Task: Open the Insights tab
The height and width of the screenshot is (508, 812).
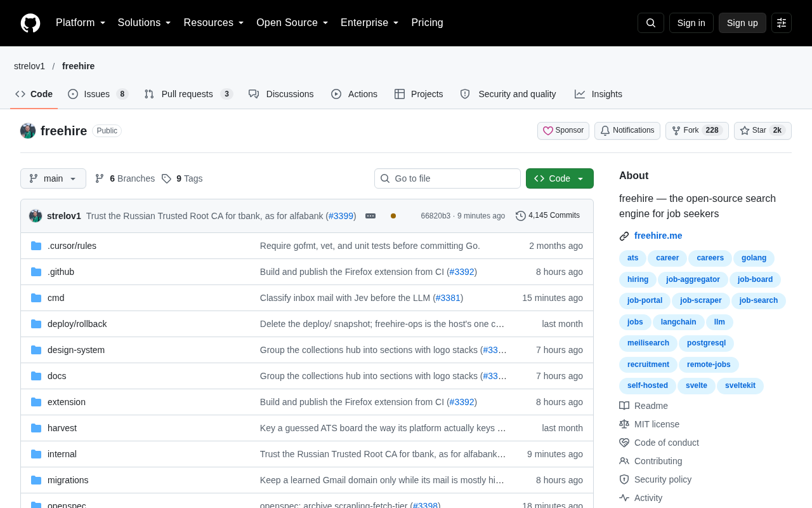Action: click(x=598, y=94)
